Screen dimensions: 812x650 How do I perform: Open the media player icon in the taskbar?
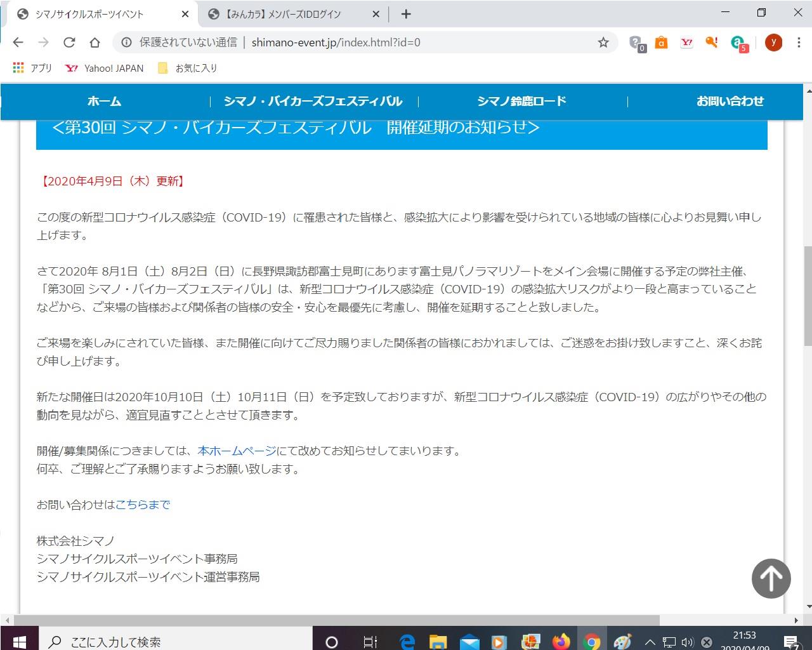[x=499, y=642]
